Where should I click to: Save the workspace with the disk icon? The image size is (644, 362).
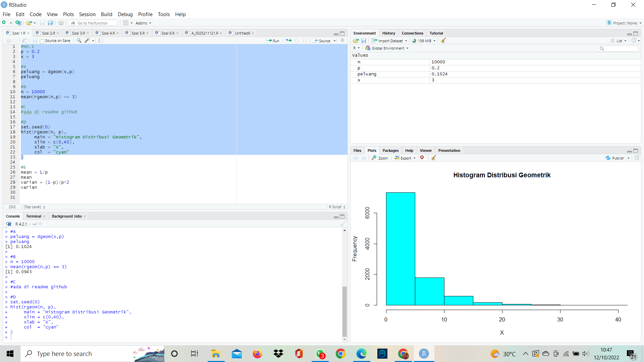pos(364,41)
